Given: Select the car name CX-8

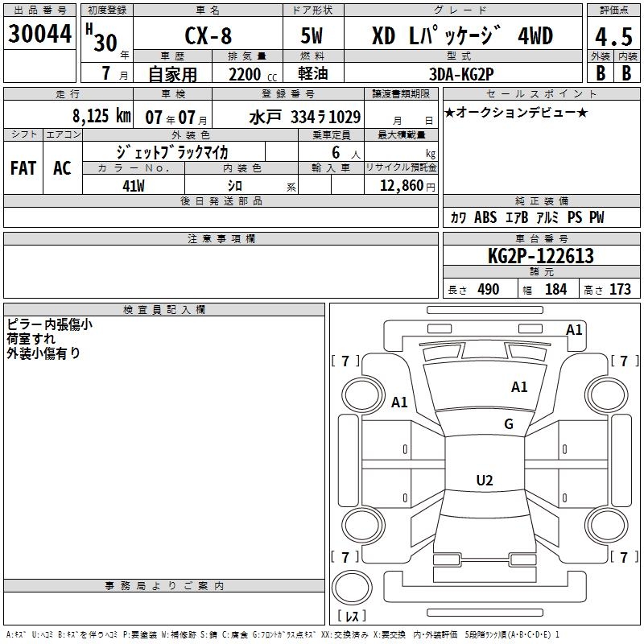Looking at the screenshot, I should pyautogui.click(x=208, y=35).
